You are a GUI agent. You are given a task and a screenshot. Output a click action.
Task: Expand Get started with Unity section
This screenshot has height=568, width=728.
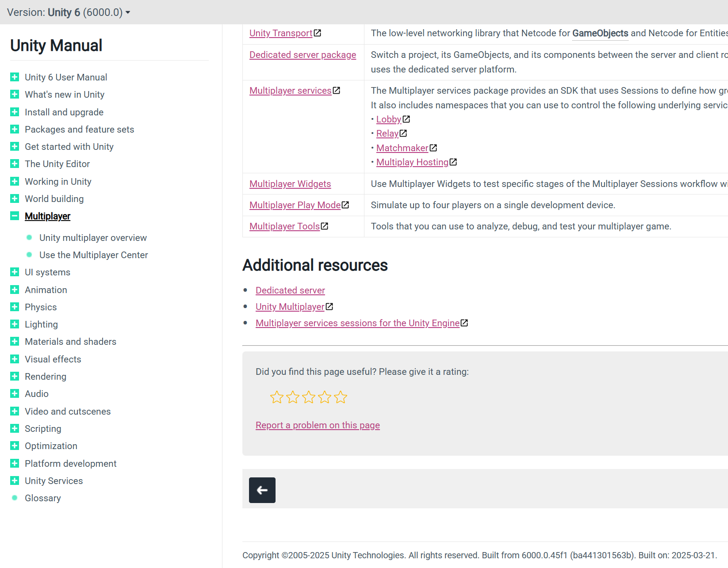click(15, 146)
